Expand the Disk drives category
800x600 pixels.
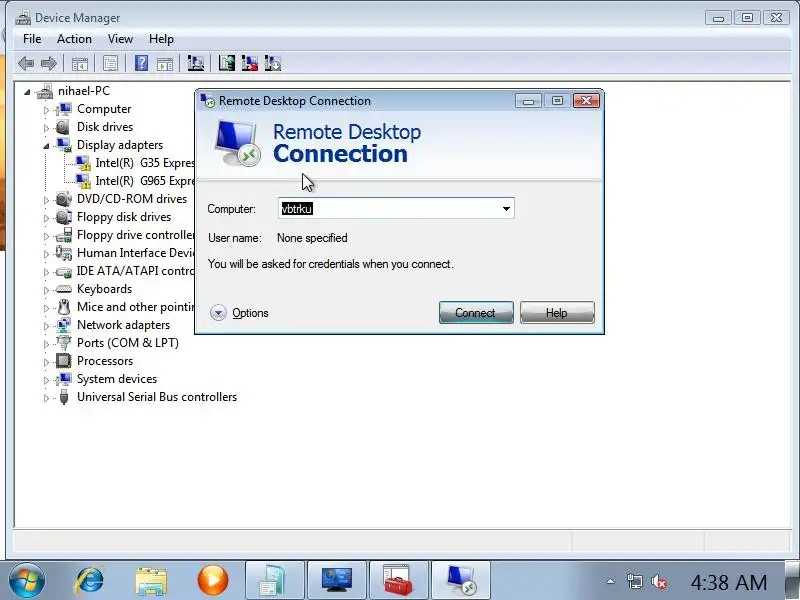46,128
